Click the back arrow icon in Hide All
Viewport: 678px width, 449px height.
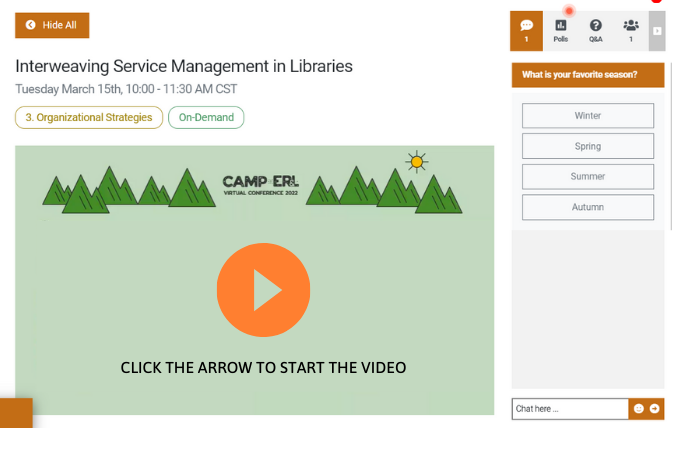31,25
